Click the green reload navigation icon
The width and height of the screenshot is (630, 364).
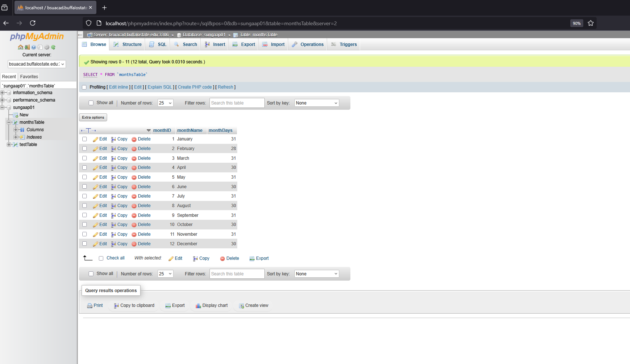coord(53,47)
